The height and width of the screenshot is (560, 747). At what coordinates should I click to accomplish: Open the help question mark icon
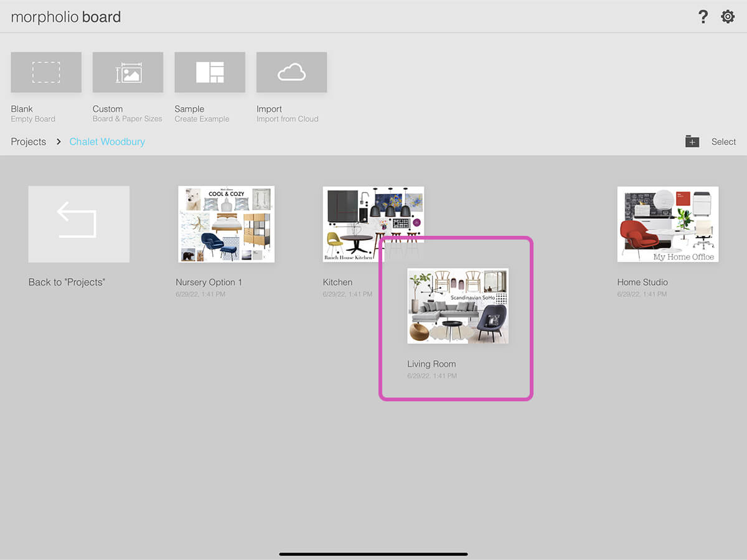click(703, 17)
